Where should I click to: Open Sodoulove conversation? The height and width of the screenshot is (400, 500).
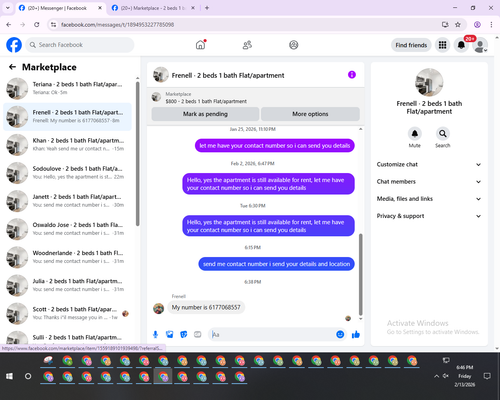pyautogui.click(x=67, y=173)
